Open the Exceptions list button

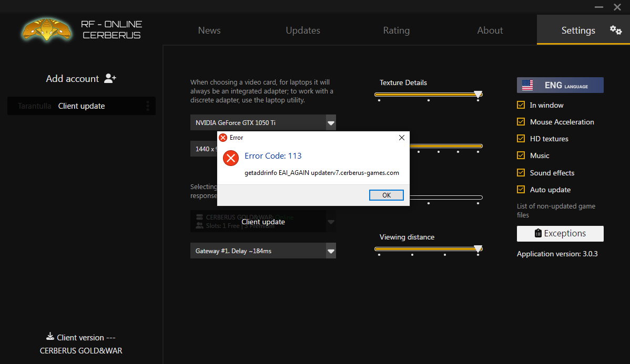click(x=560, y=234)
